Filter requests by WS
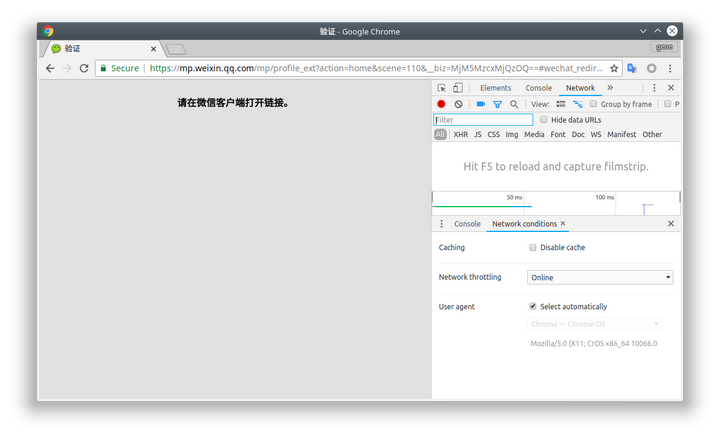Viewport: 720px width, 438px height. pos(596,135)
